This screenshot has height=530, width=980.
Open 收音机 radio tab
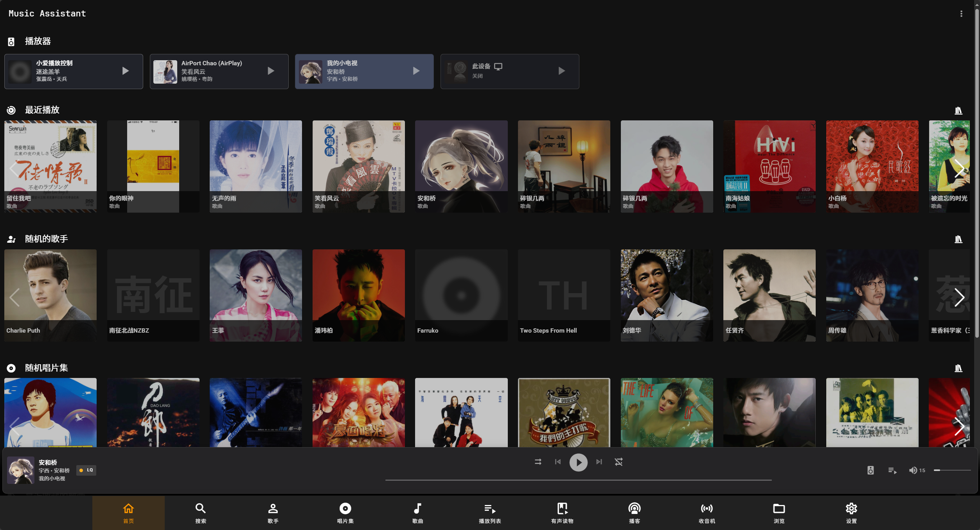click(707, 512)
